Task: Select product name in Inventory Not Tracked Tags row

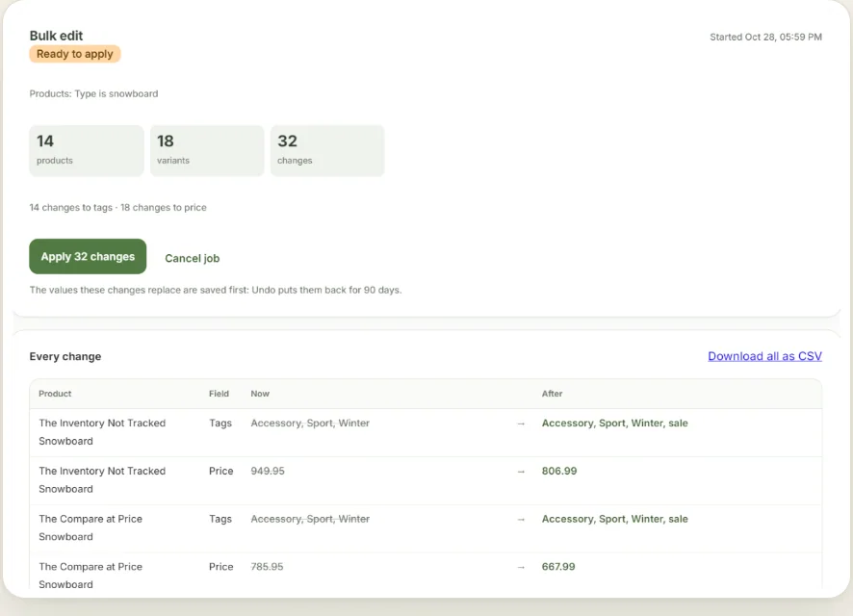Action: 102,432
